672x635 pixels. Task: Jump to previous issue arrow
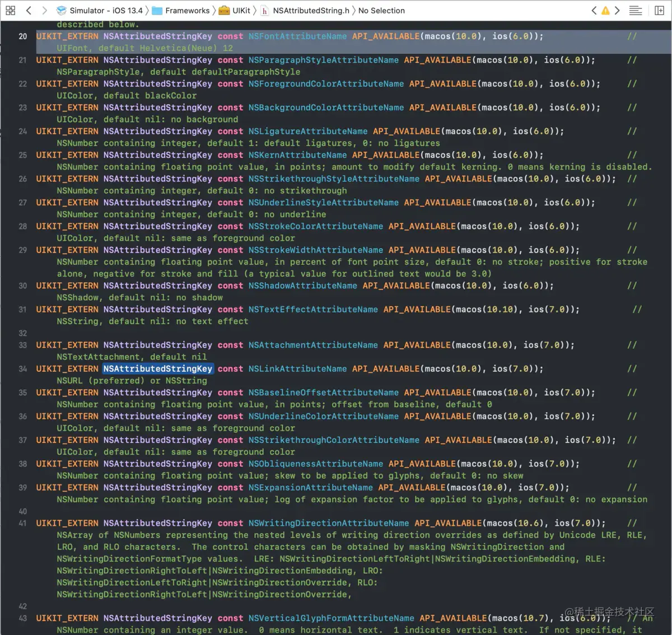click(594, 10)
